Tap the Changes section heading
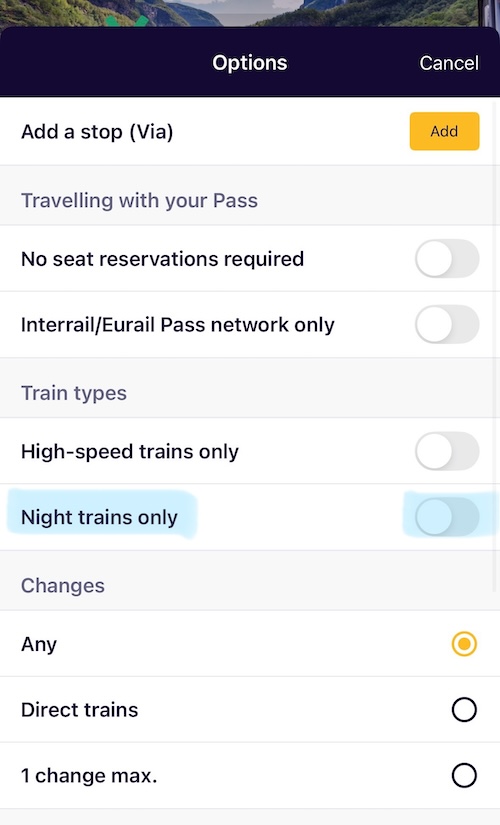Screen dimensions: 500x825 (63, 586)
